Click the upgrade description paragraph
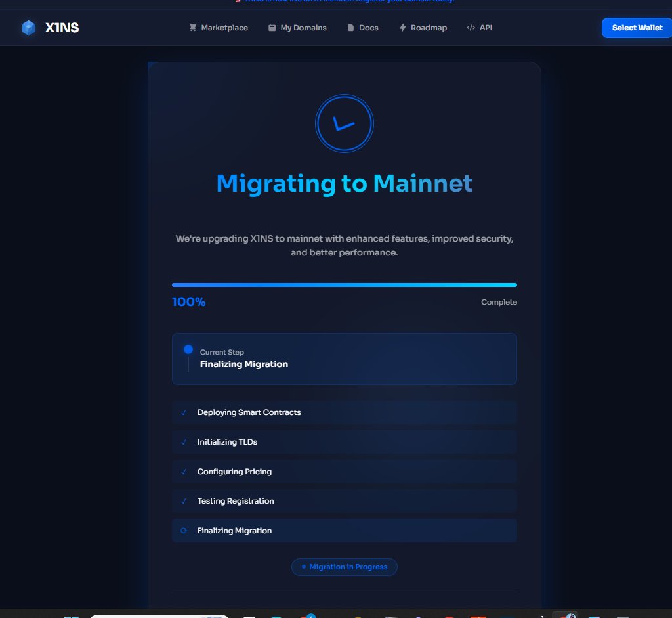This screenshot has width=672, height=618. pos(344,246)
